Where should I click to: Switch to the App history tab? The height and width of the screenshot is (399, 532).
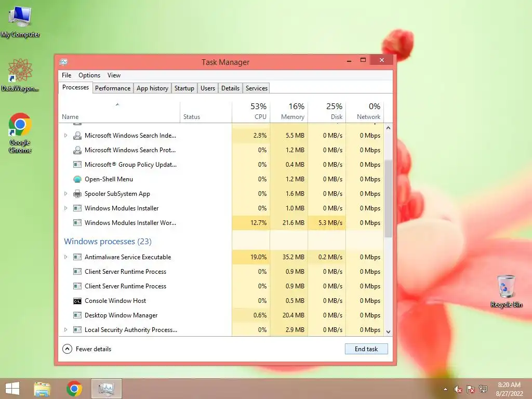(x=152, y=88)
